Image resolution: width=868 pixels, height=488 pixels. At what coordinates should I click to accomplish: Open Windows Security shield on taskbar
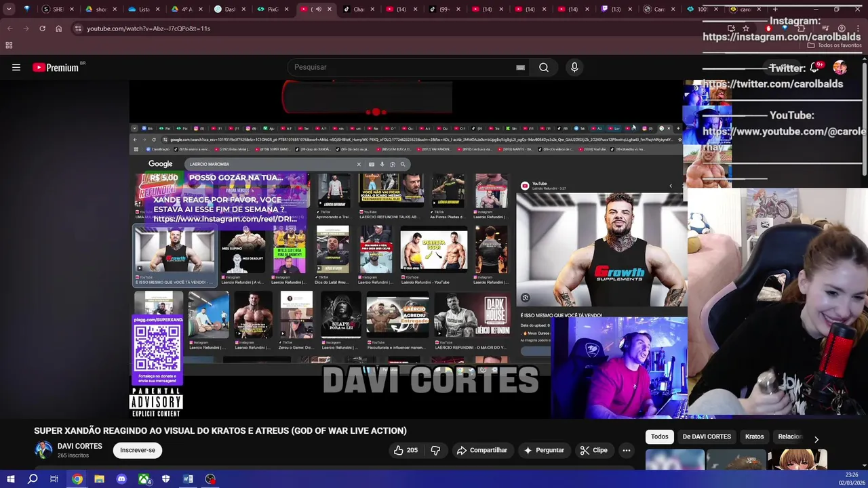click(x=165, y=479)
